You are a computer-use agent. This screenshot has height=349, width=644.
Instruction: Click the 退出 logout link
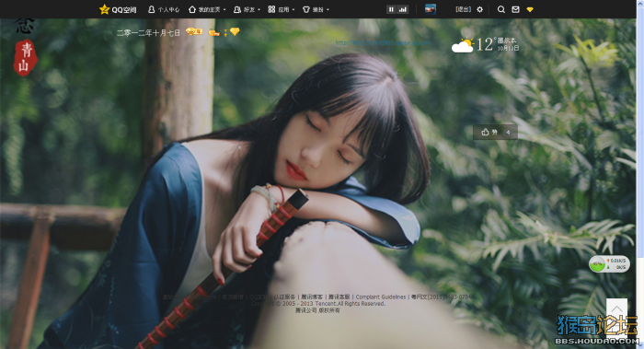464,9
